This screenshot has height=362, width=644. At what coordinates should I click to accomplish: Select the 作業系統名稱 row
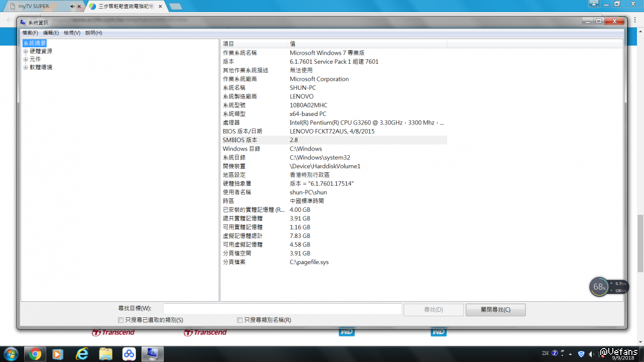(334, 53)
